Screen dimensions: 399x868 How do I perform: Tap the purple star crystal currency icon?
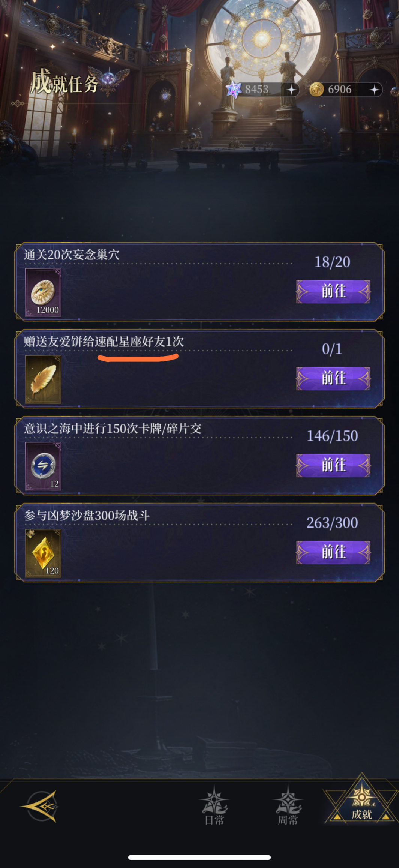click(x=233, y=90)
